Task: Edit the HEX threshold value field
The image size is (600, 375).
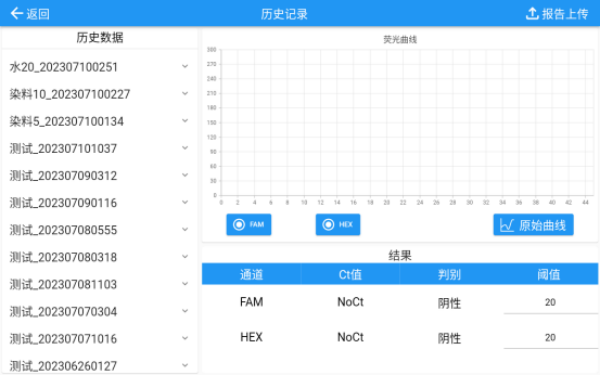Action: pos(550,338)
